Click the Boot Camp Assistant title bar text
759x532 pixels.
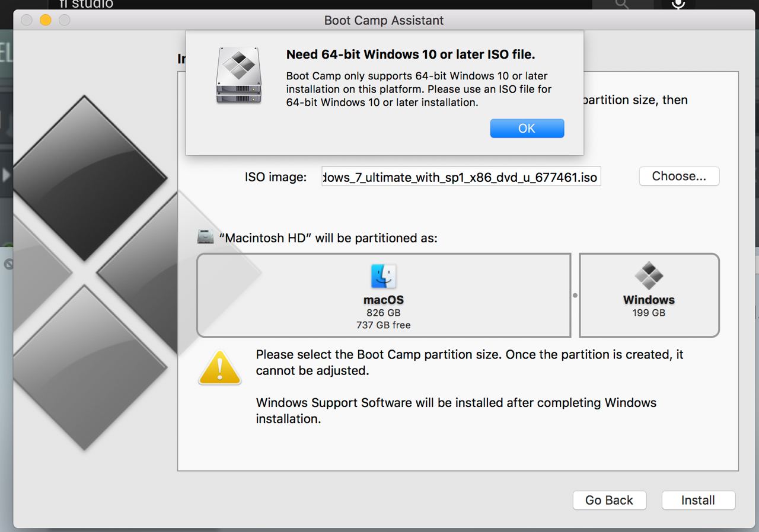384,20
